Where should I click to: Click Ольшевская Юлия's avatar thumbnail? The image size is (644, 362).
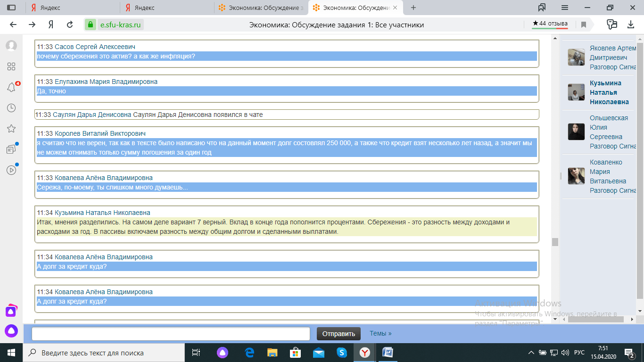tap(576, 132)
